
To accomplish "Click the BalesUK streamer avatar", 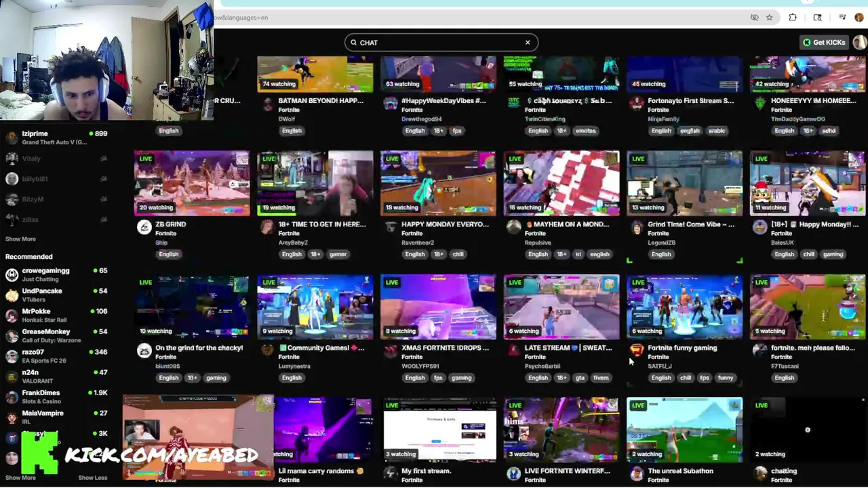I will pos(760,227).
